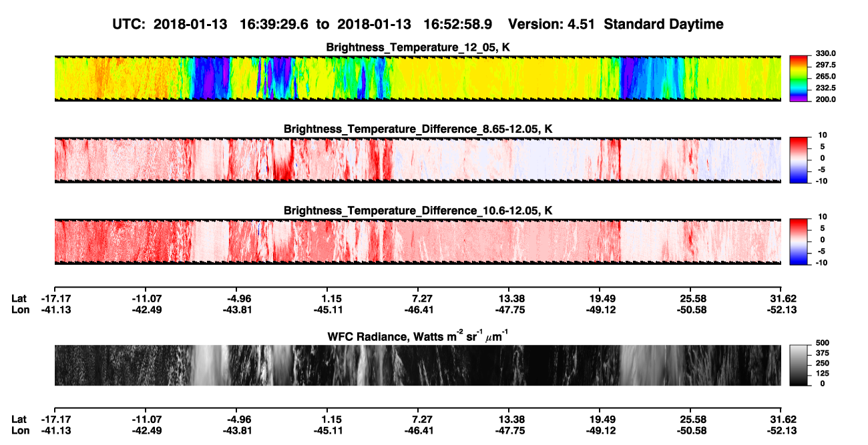The height and width of the screenshot is (445, 868).
Task: Select the 8.65-12.05 temperature difference image strip
Action: coord(417,159)
